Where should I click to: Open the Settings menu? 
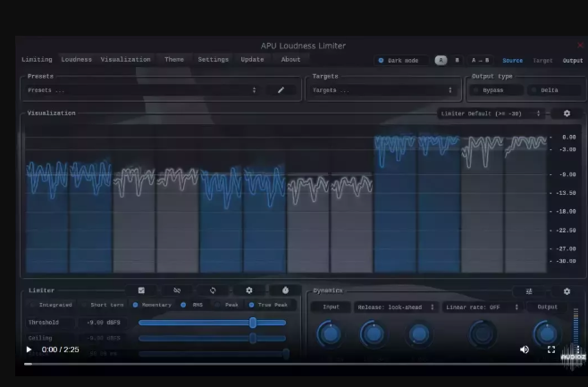point(213,60)
